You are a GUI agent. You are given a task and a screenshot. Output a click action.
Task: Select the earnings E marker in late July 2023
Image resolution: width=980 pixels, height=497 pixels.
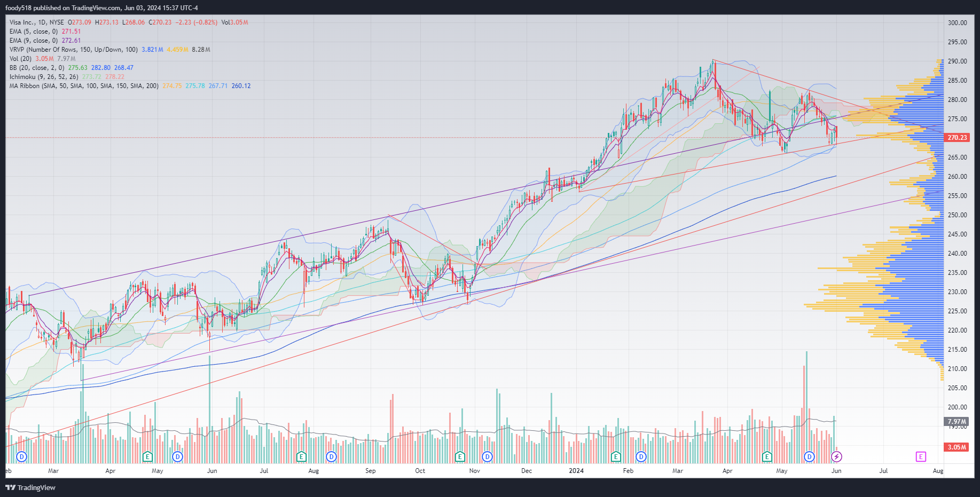click(301, 456)
